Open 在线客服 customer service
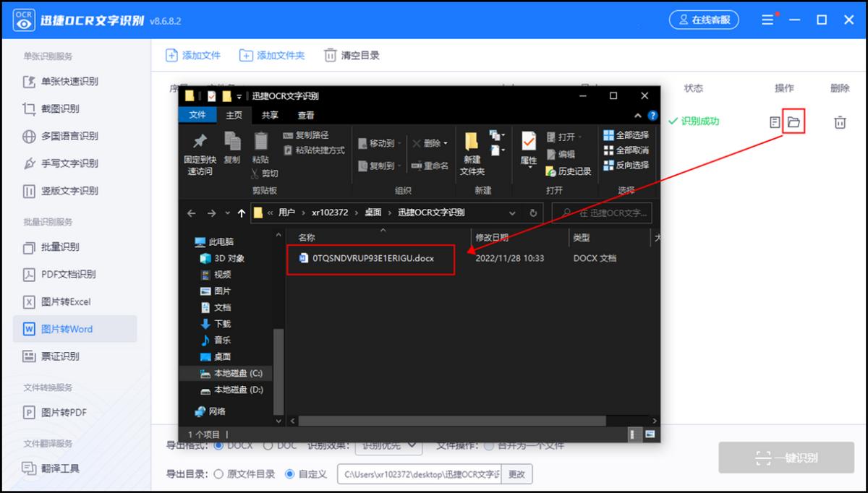This screenshot has height=493, width=868. point(703,20)
